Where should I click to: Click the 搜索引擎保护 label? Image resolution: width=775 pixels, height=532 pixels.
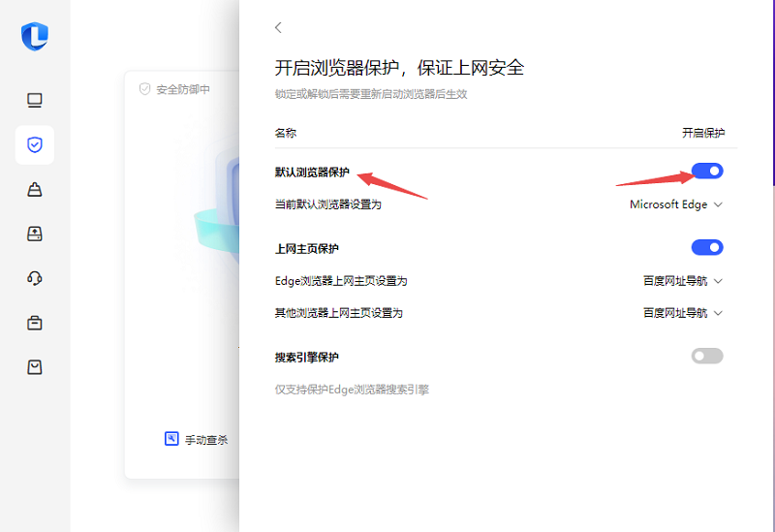(306, 357)
